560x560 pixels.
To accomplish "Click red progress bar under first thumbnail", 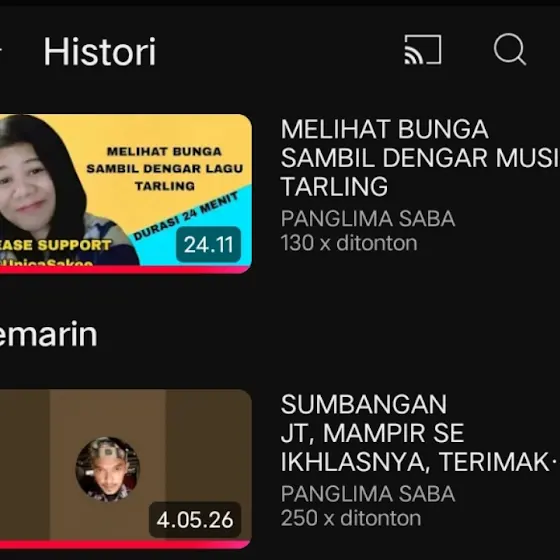I will coord(125,270).
